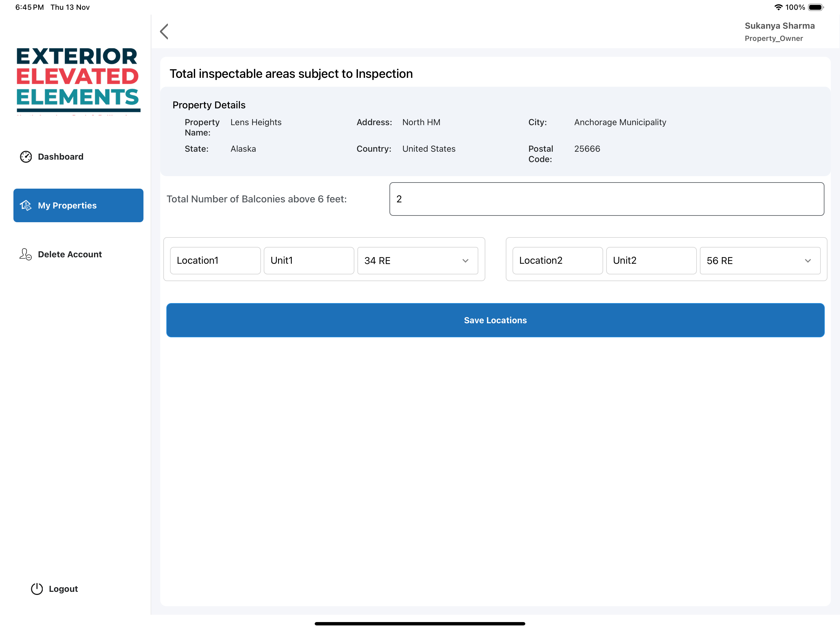
Task: Edit the Location1 text field
Action: click(215, 260)
